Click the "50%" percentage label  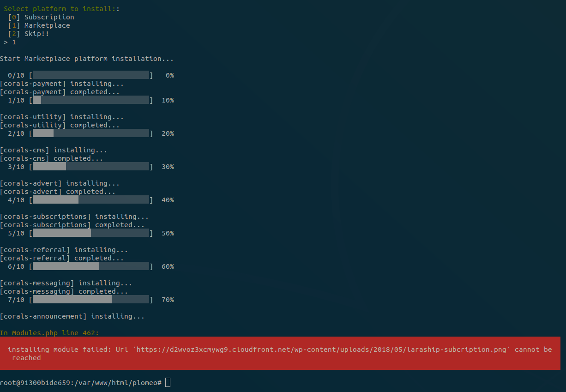coord(168,233)
